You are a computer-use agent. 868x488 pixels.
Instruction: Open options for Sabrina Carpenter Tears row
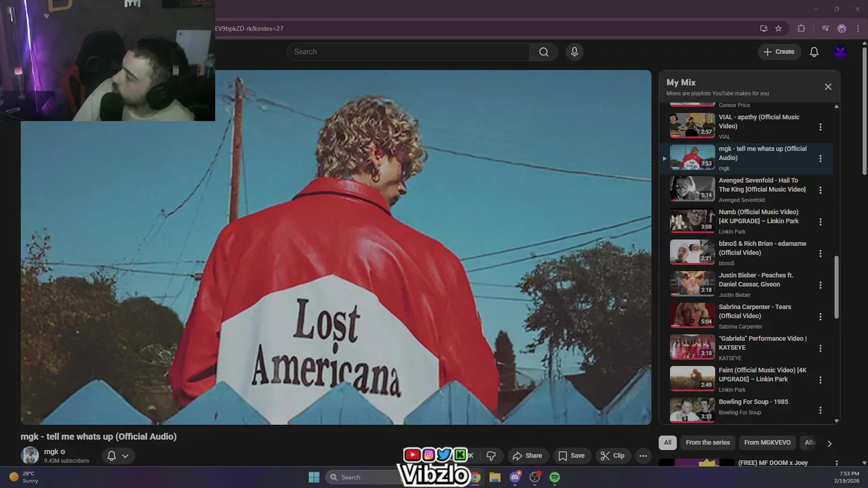[x=820, y=317]
